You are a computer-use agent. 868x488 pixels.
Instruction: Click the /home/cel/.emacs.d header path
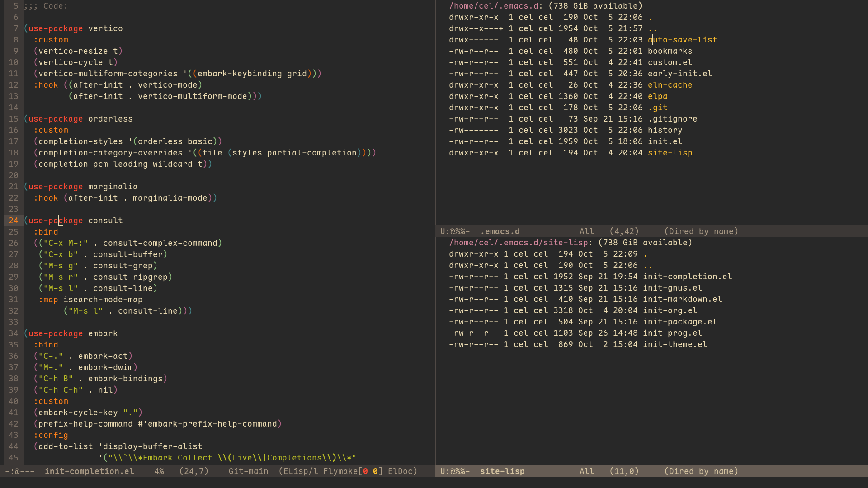[x=494, y=6]
